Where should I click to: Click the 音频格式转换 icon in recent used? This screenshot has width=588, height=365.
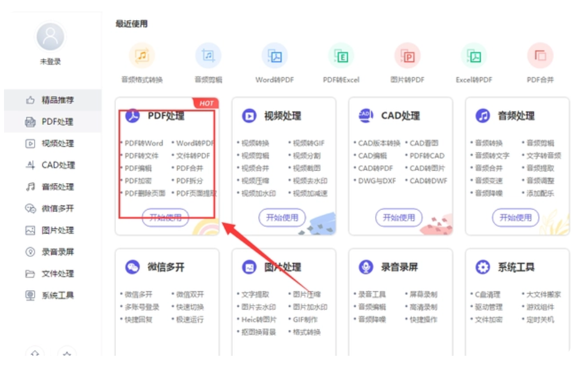pos(142,55)
